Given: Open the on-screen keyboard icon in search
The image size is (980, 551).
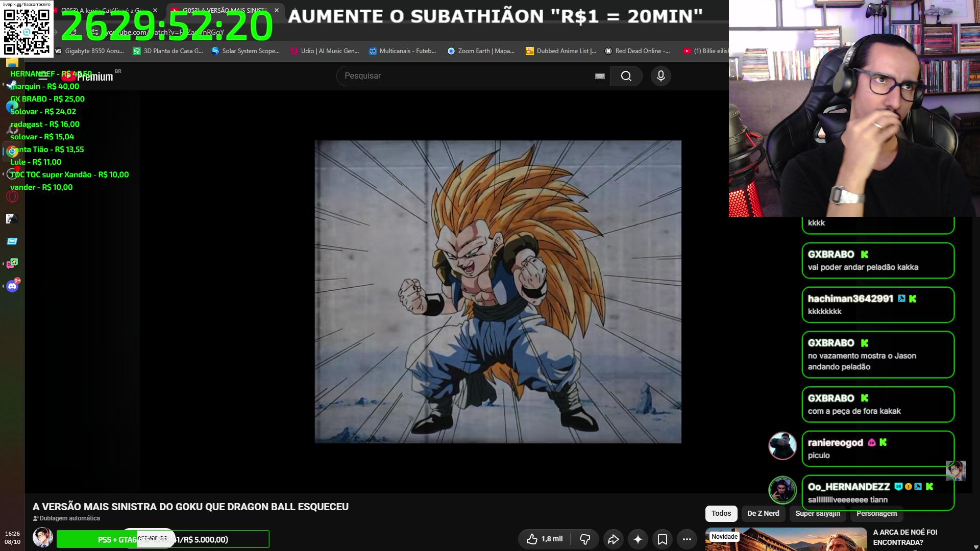Looking at the screenshot, I should click(x=600, y=76).
